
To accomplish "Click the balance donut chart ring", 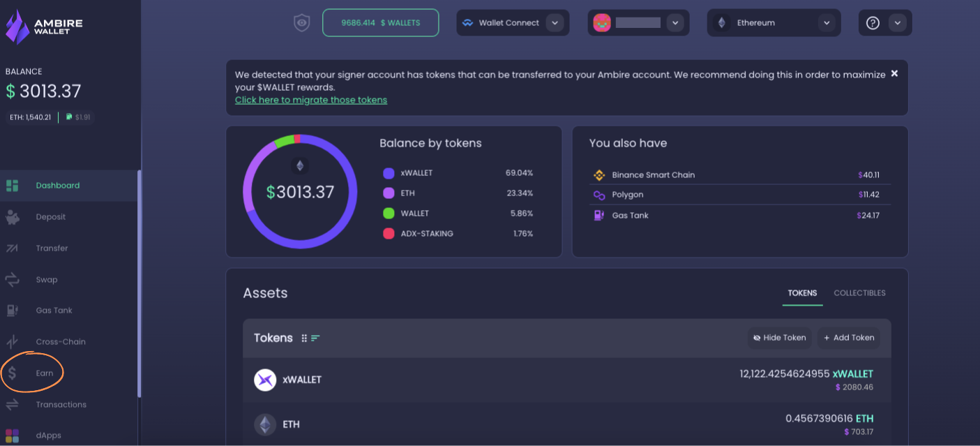I will [x=300, y=192].
